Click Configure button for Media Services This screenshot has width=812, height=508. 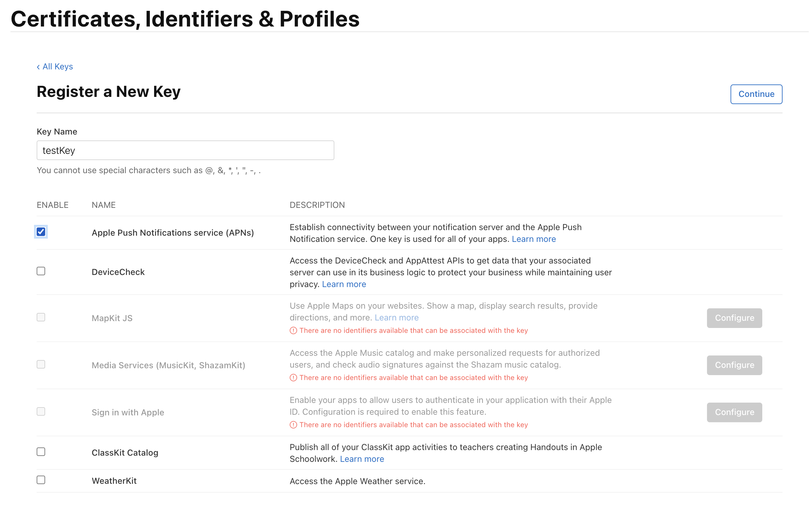[734, 365]
